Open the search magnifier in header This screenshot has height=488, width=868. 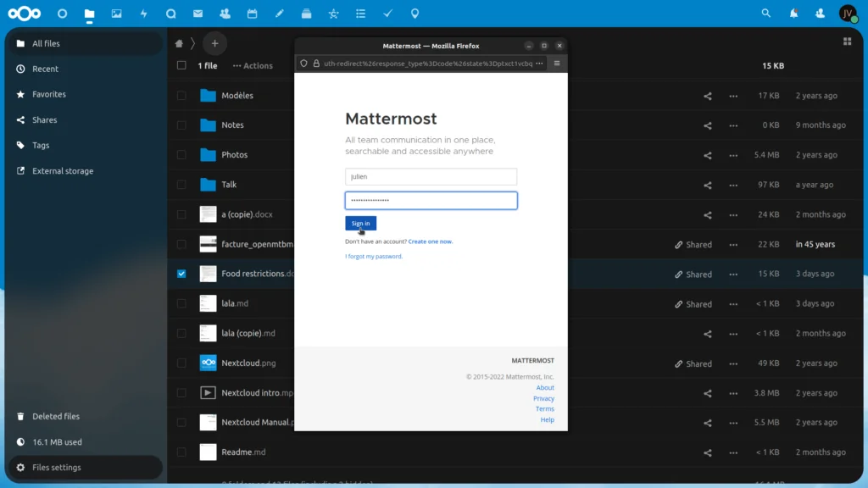(765, 14)
